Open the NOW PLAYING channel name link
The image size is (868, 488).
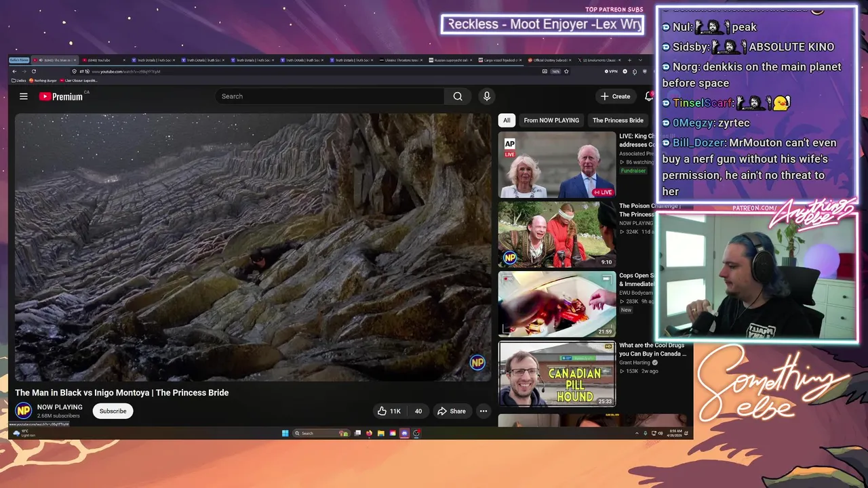60,407
